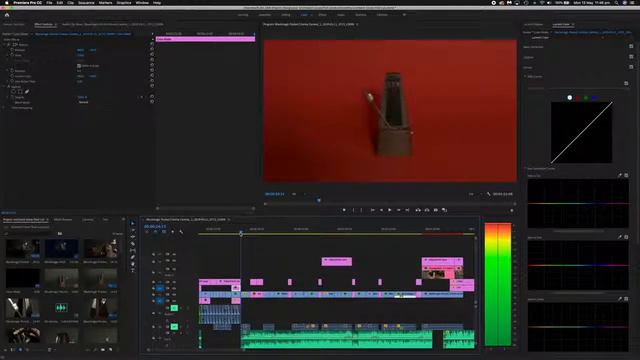The height and width of the screenshot is (360, 640).
Task: Step back one frame in Program Monitor
Action: [381, 210]
